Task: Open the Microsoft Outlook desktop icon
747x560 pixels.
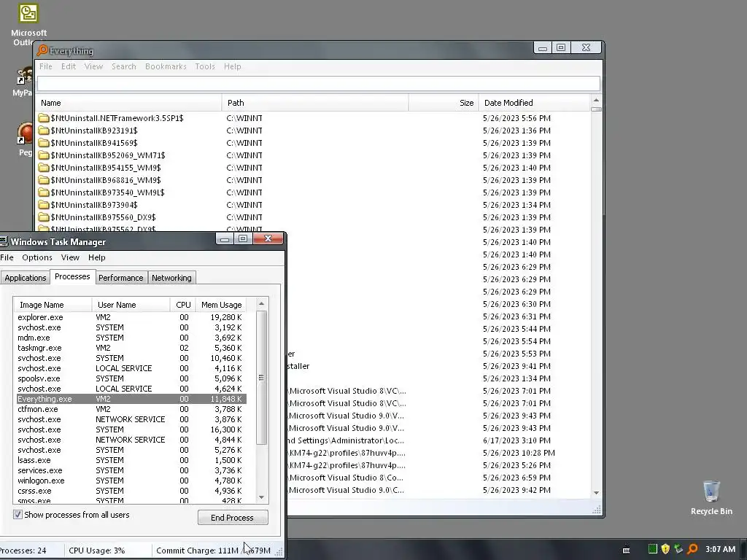Action: (x=28, y=13)
